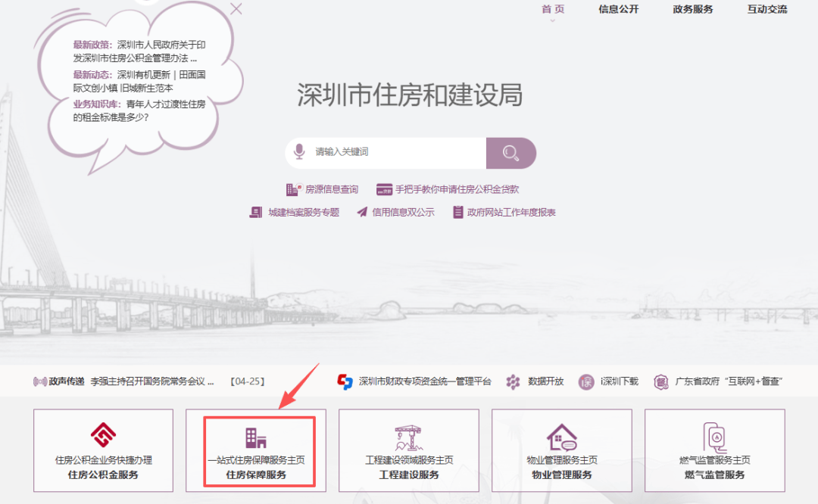Click the i深圳下载 round icon
Screen dimensions: 818x504
[x=586, y=381]
